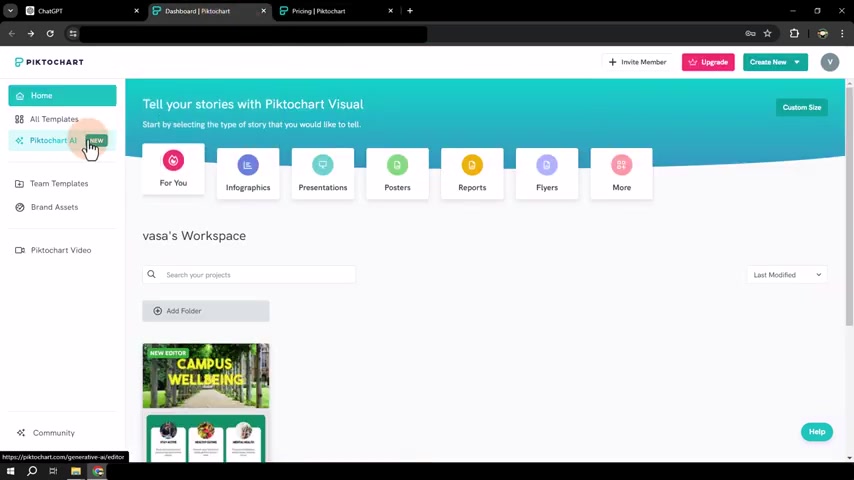The image size is (854, 480).
Task: Open the user avatar V menu
Action: (x=829, y=62)
